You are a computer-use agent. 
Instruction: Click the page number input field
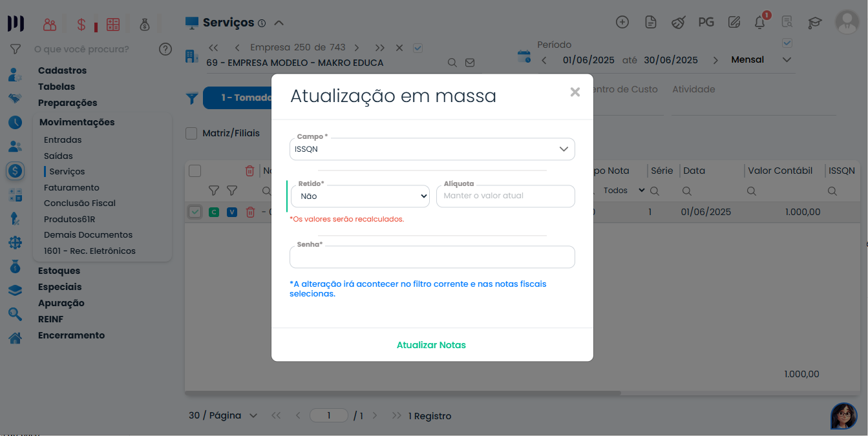[x=329, y=415]
